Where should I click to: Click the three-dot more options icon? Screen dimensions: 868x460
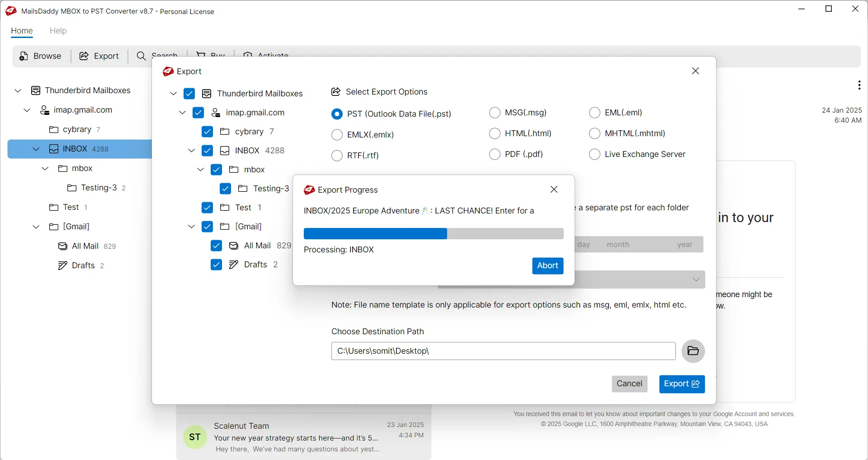pyautogui.click(x=859, y=85)
